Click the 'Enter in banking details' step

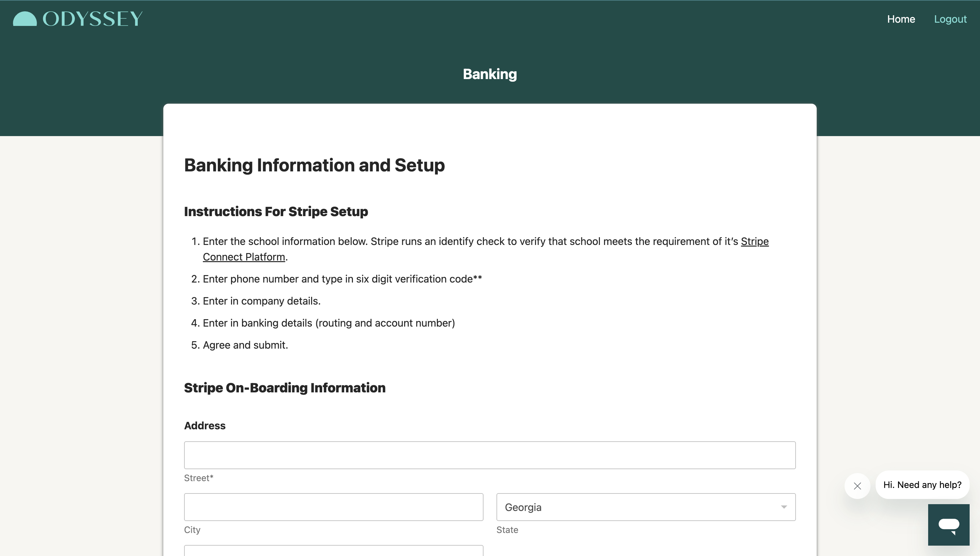(x=329, y=323)
